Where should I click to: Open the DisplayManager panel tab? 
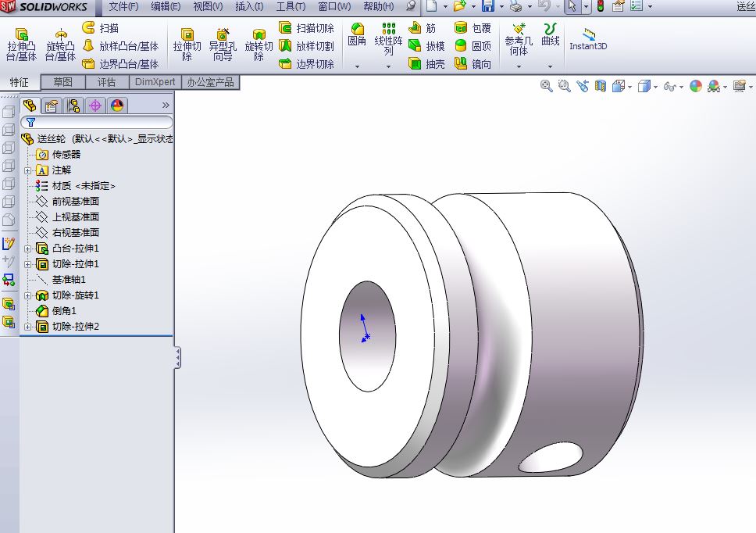[117, 106]
